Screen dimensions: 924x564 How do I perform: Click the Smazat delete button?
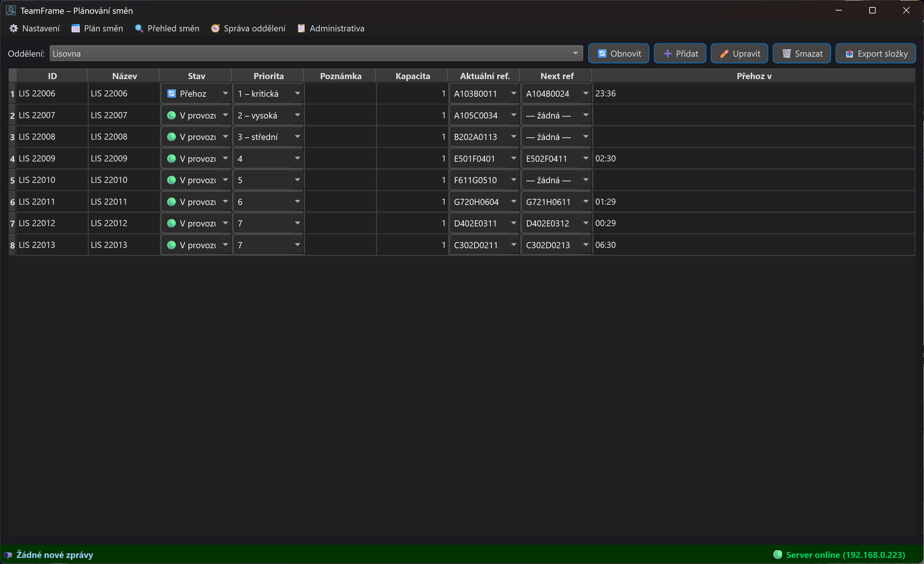[x=802, y=53]
